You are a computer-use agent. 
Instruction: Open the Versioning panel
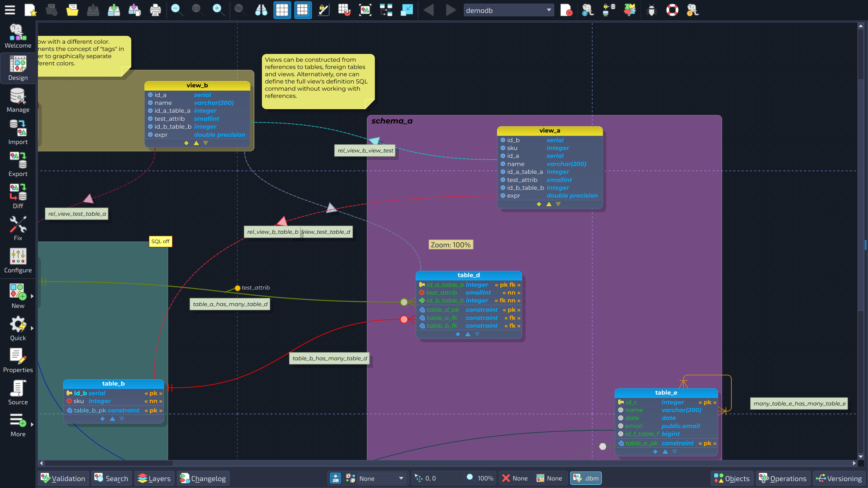coord(839,478)
